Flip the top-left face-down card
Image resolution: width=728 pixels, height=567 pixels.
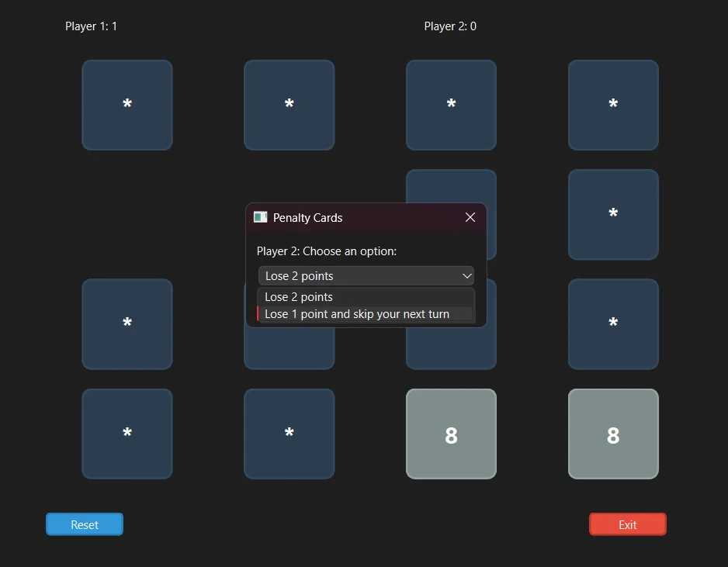[127, 104]
